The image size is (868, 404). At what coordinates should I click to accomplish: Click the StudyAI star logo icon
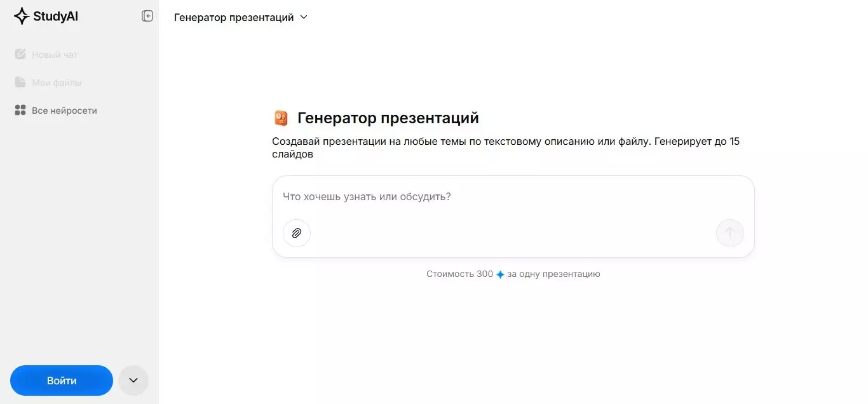click(22, 17)
